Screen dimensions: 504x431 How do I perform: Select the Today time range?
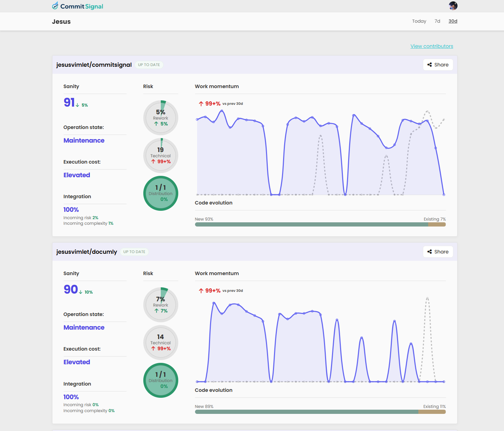pyautogui.click(x=419, y=21)
